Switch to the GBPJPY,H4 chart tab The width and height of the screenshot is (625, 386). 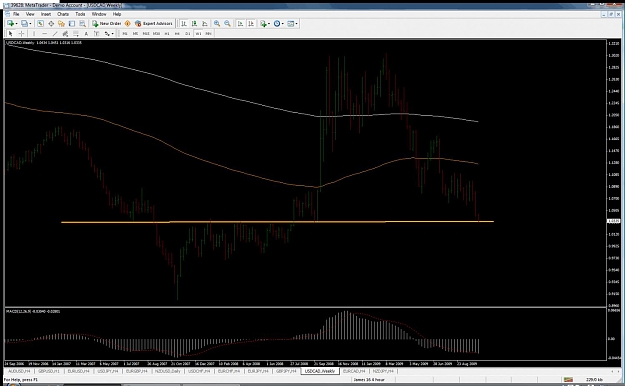pos(286,371)
